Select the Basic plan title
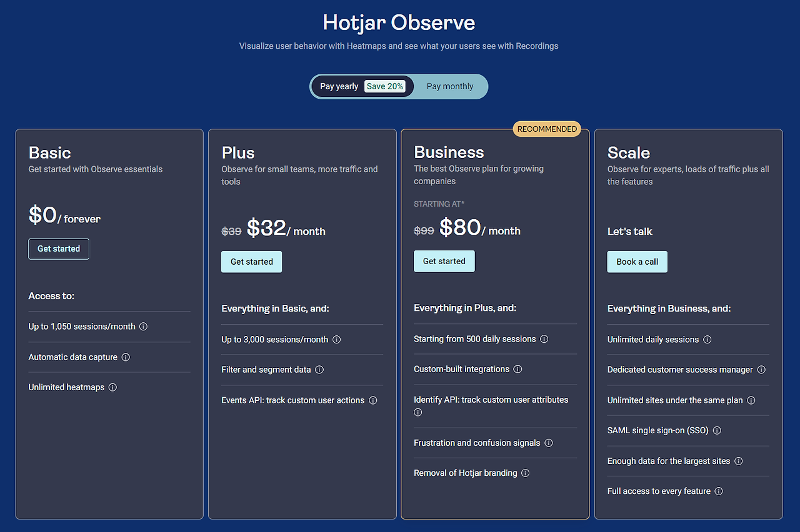Screen dimensions: 800x532 click(50, 153)
